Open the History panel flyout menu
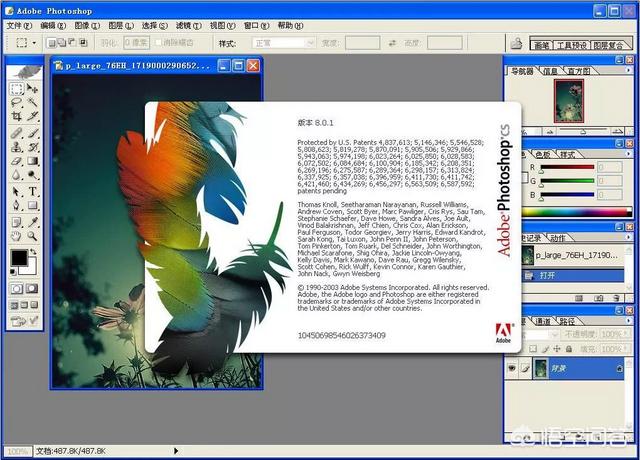The image size is (640, 460). pyautogui.click(x=628, y=237)
